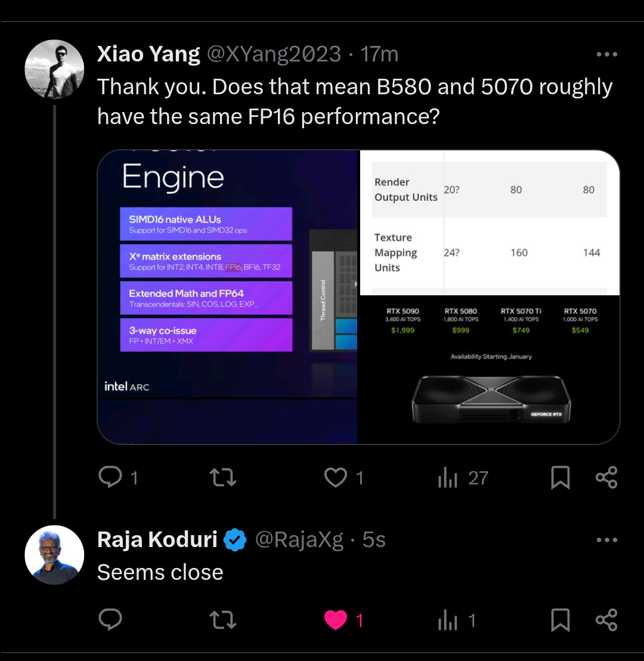644x661 pixels.
Task: Open more options for Raja Koduri's reply
Action: (606, 540)
